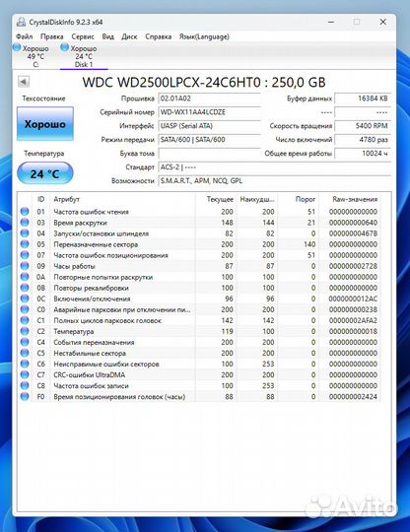Click status orb for attribute 05

[x=25, y=244]
